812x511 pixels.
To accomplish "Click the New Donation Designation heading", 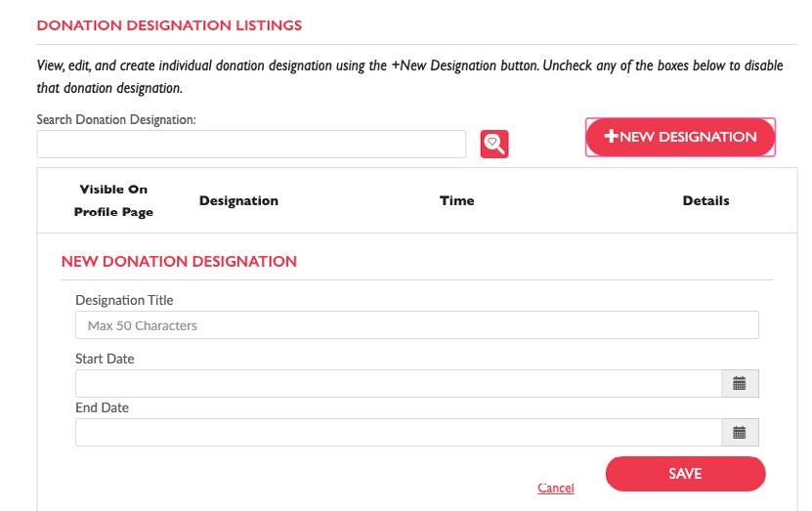I will pyautogui.click(x=179, y=262).
